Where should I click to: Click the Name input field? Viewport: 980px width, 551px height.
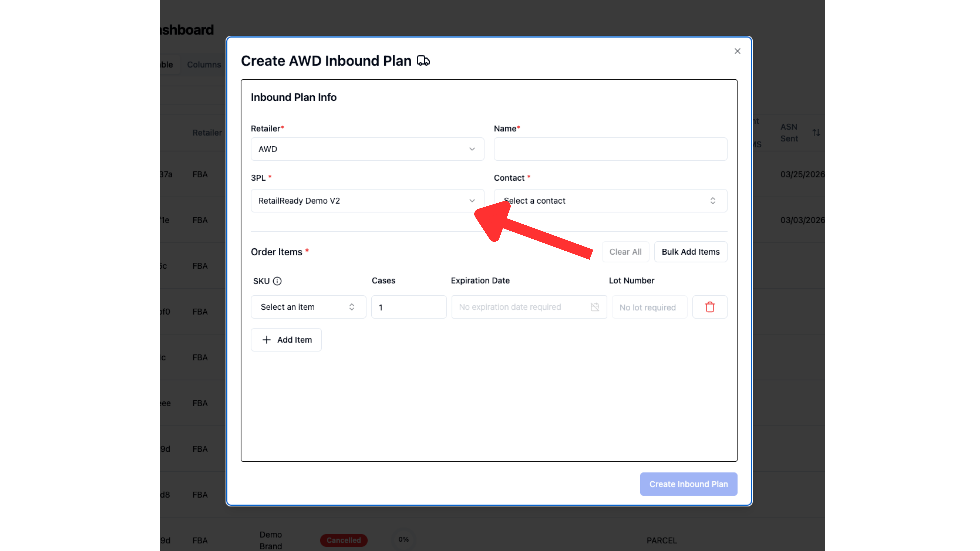610,149
